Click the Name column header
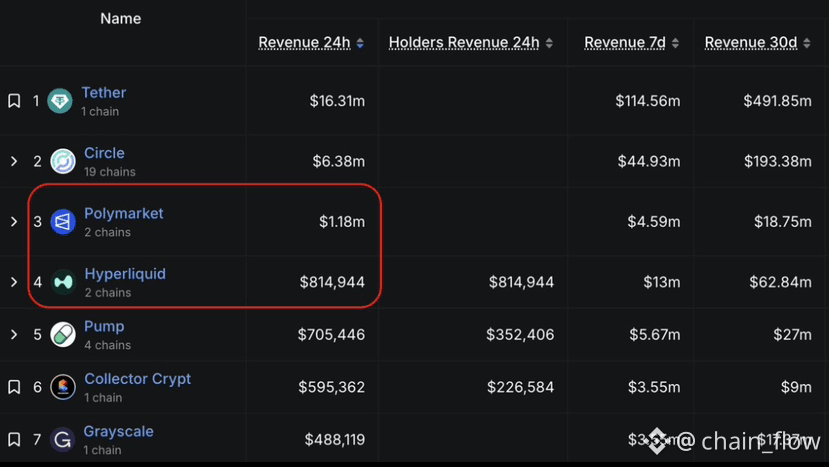 [121, 19]
